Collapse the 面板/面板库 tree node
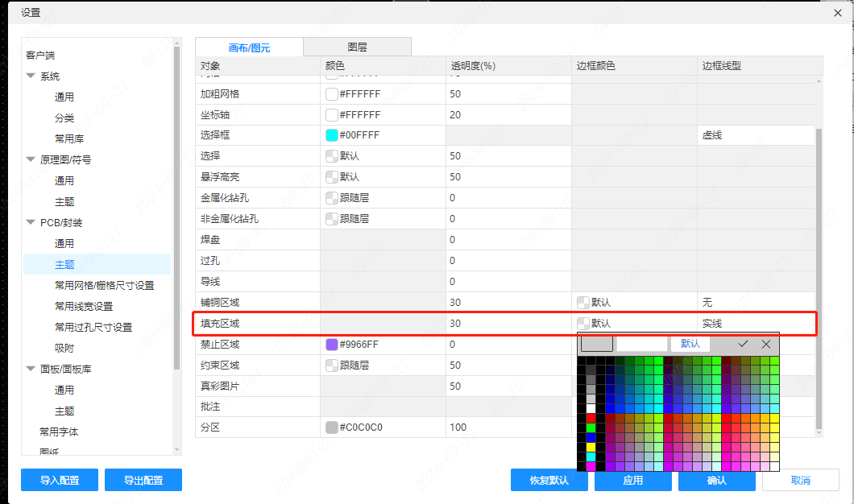 (31, 370)
